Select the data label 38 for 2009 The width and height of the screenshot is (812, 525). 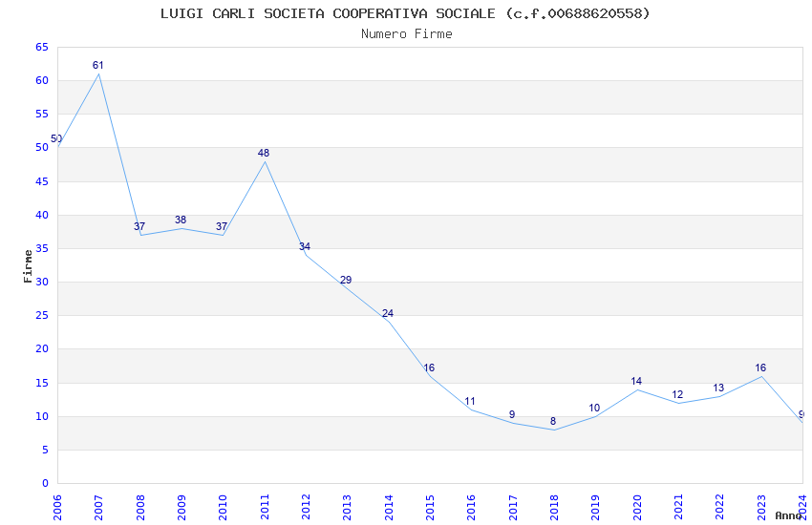tap(181, 220)
